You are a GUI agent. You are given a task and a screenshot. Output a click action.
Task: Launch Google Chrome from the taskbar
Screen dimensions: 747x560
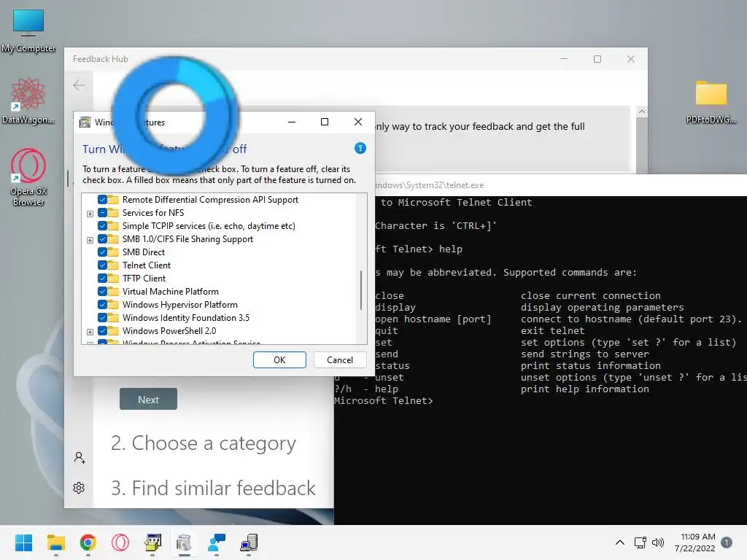tap(88, 542)
